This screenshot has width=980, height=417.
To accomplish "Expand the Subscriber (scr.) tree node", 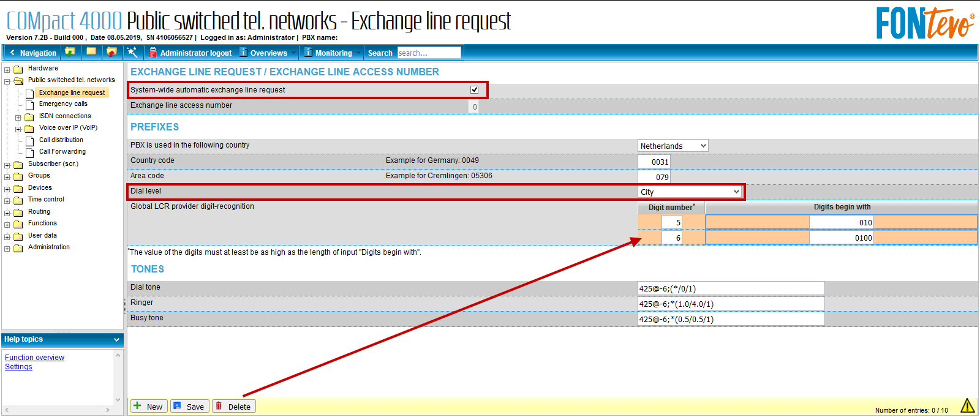I will [x=7, y=165].
